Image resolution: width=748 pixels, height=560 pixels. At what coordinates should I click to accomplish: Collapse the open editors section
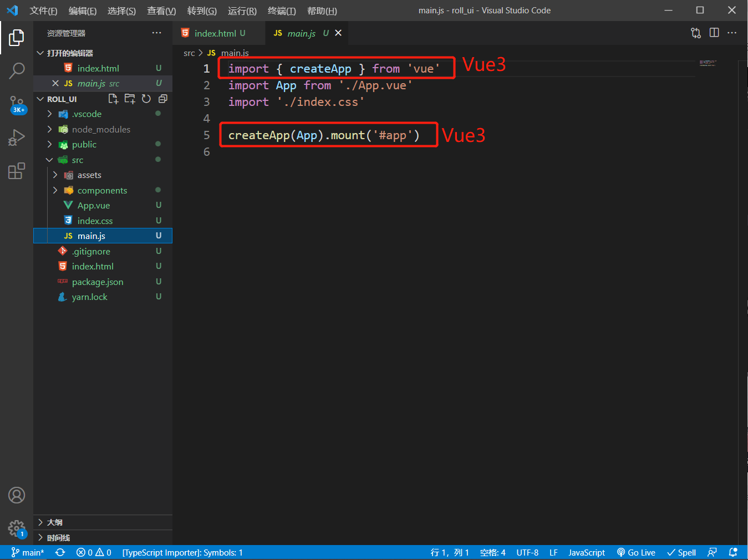[x=40, y=53]
